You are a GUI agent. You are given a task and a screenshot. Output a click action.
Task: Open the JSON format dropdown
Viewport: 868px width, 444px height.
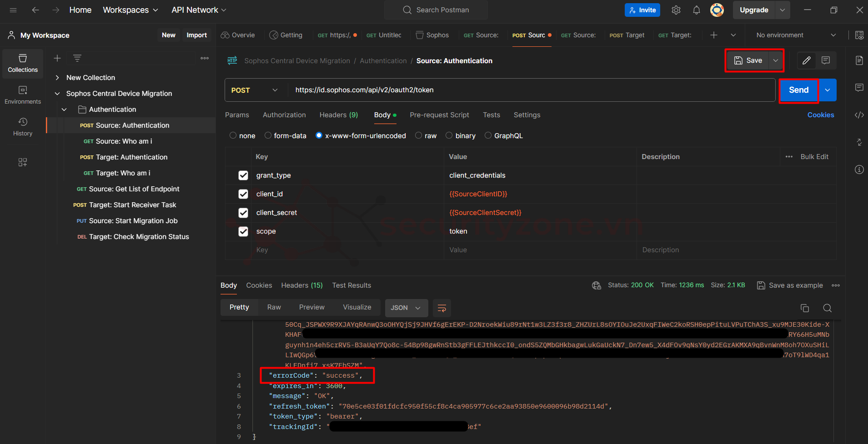pos(406,308)
